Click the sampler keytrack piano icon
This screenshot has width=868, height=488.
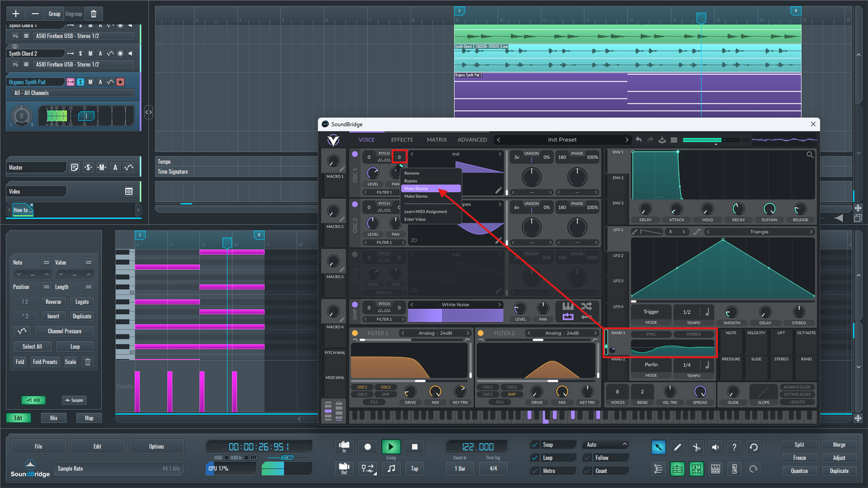coord(568,306)
